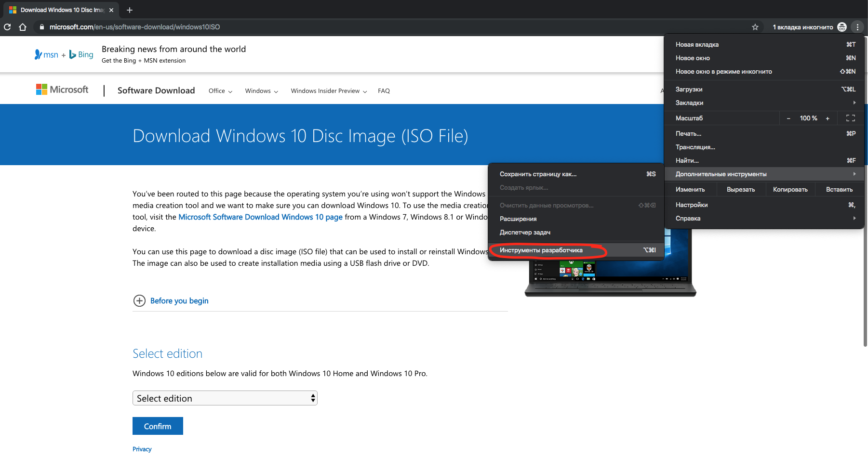
Task: Click the Get the Bing + MSN extension text
Action: tap(144, 61)
